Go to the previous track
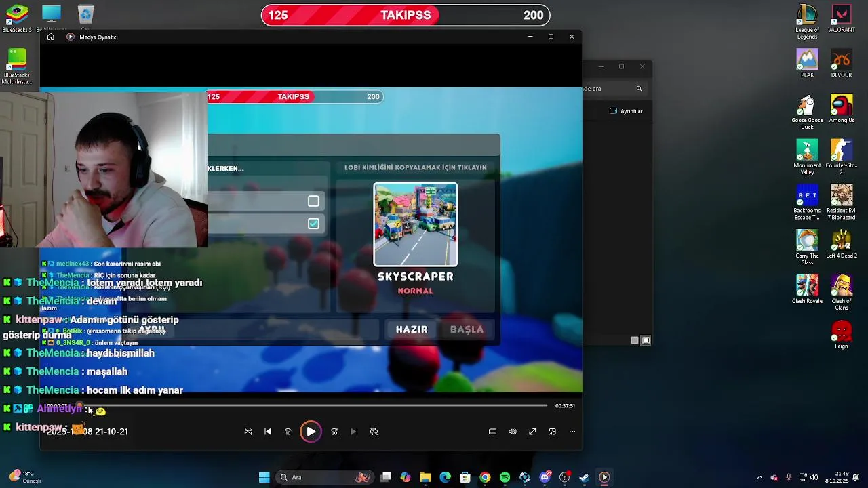This screenshot has height=488, width=868. pos(268,432)
